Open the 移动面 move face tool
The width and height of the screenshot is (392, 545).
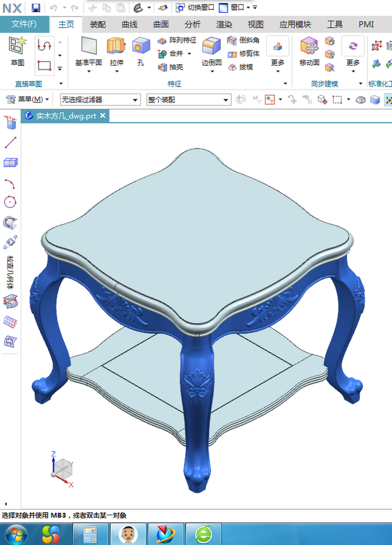(309, 51)
